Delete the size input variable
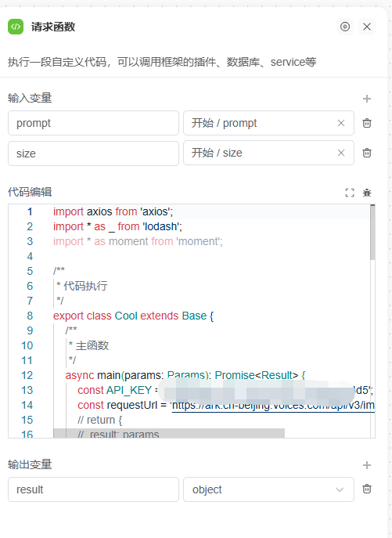The image size is (392, 538). [367, 153]
